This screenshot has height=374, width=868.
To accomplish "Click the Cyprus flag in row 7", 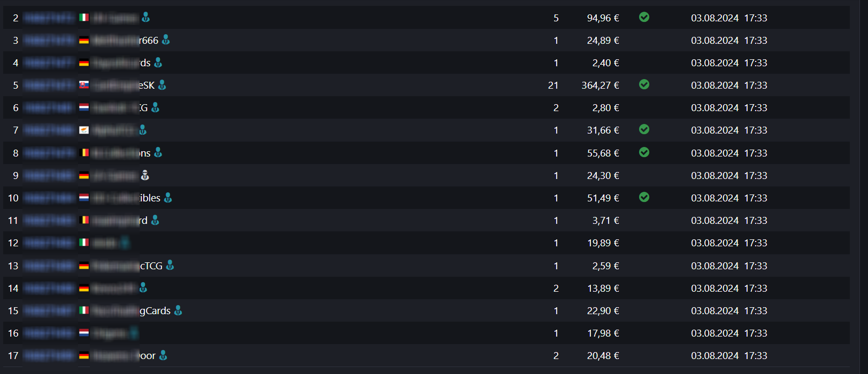I will 84,130.
